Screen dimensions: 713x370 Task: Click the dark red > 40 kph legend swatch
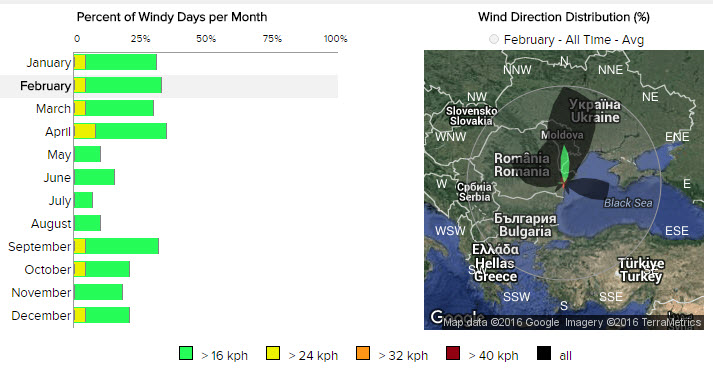(453, 353)
